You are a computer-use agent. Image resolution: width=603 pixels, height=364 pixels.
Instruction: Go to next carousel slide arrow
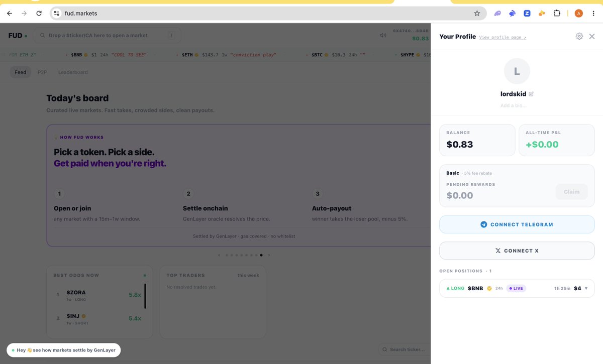(269, 255)
